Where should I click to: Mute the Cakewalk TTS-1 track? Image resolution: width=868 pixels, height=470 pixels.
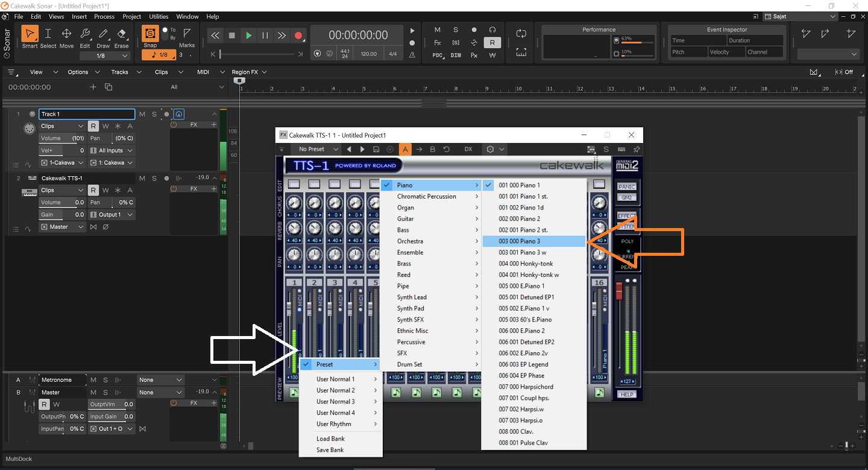(x=142, y=178)
